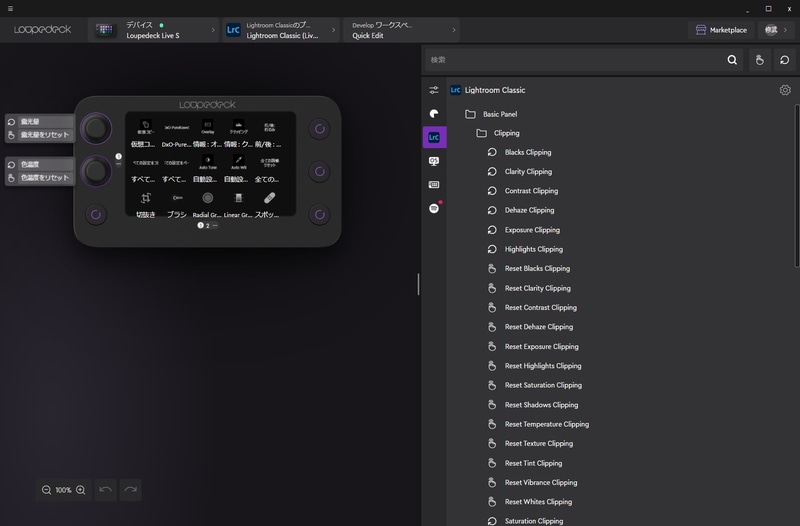Select the Reset Temperature Clipping action

[x=546, y=424]
